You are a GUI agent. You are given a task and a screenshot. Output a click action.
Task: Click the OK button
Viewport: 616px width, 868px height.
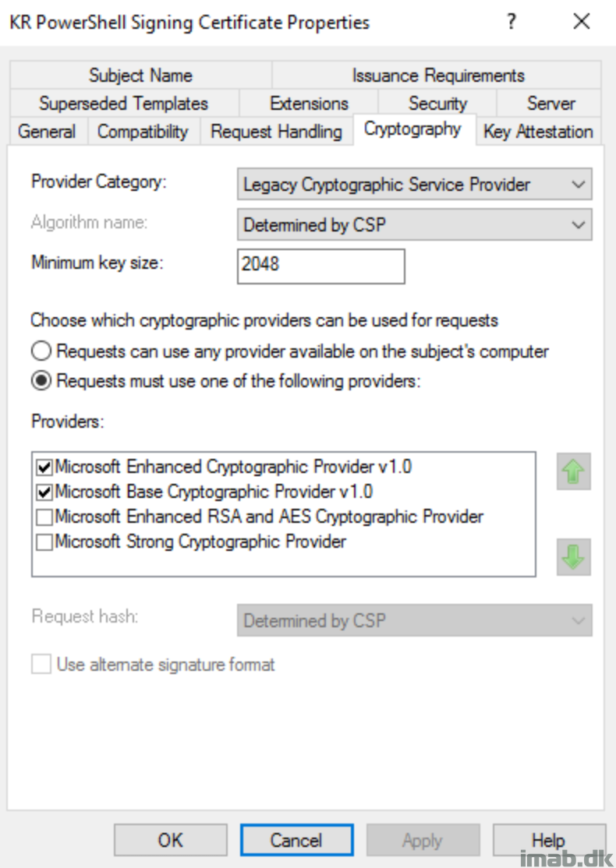point(171,840)
